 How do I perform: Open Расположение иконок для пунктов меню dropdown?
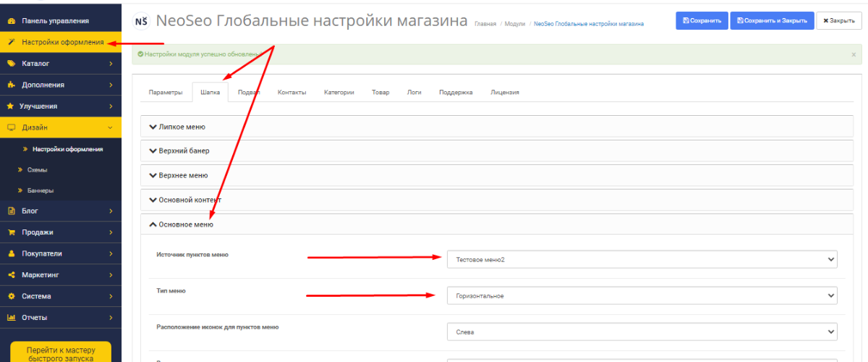click(x=642, y=332)
